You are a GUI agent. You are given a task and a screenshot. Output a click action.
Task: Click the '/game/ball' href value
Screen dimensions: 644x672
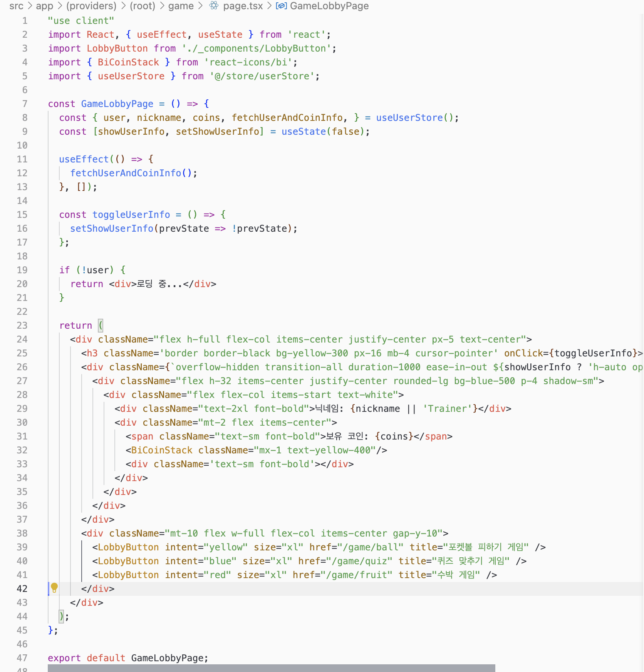(370, 547)
